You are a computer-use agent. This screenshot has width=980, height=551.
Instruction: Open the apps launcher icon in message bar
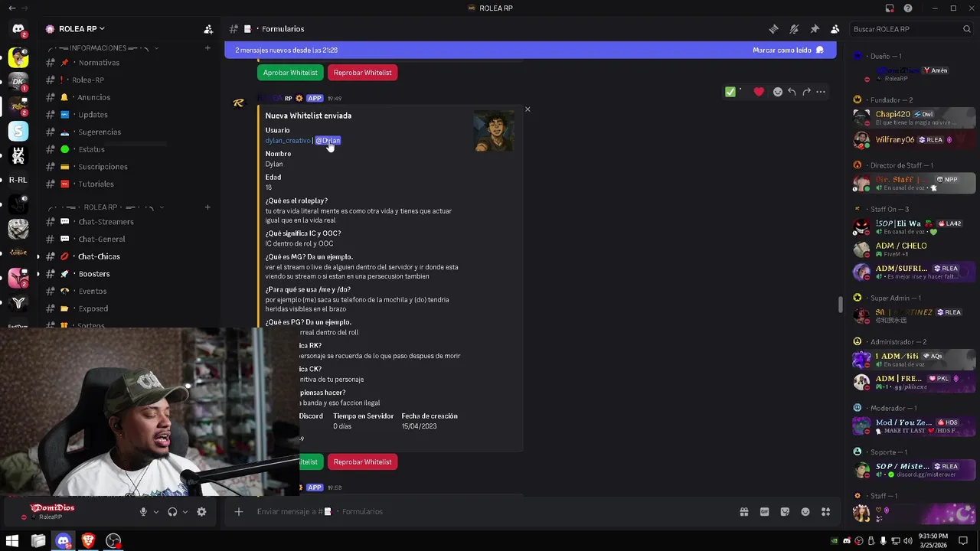tap(825, 512)
